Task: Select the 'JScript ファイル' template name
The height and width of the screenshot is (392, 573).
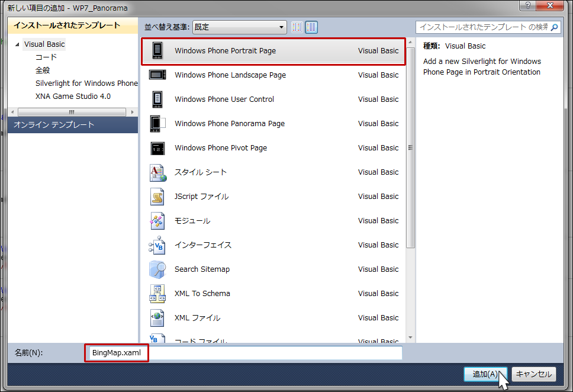Action: tap(202, 197)
